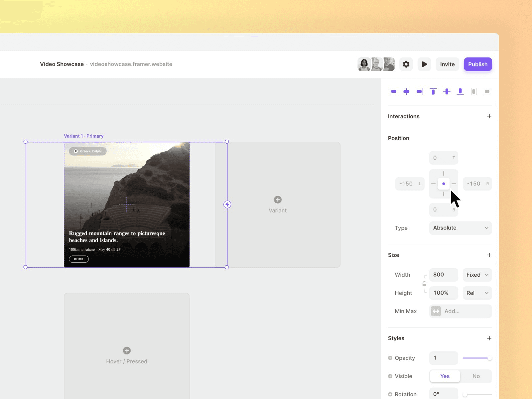This screenshot has width=532, height=399.
Task: Set Visible to Yes
Action: 445,376
